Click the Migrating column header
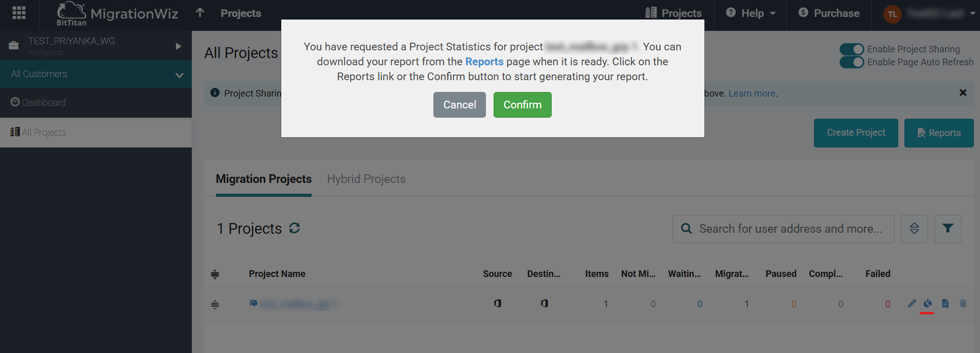Image resolution: width=980 pixels, height=353 pixels. pos(732,274)
